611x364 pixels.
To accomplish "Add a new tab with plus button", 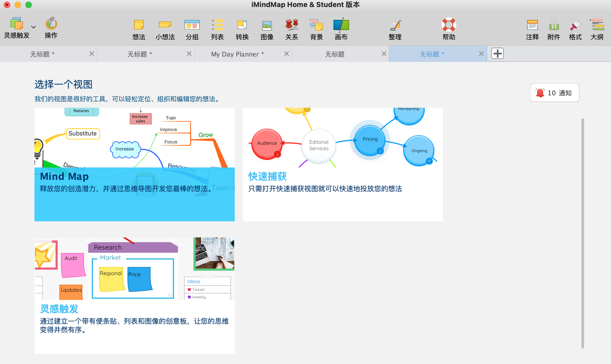I will click(497, 54).
